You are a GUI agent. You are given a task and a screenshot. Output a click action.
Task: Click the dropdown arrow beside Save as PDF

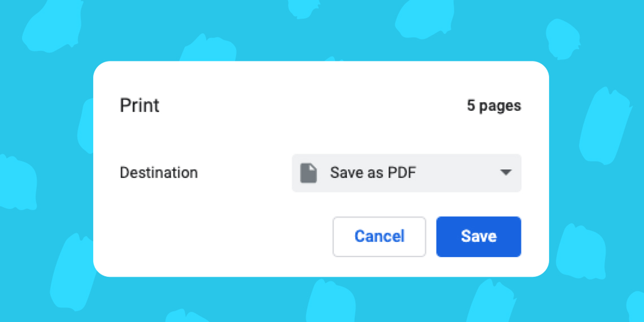(x=506, y=172)
